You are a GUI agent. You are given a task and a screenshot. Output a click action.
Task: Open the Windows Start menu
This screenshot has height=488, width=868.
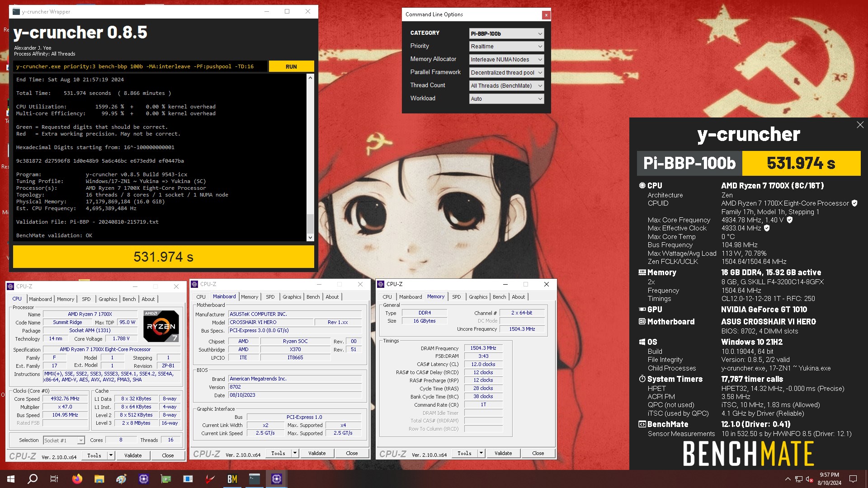point(11,479)
